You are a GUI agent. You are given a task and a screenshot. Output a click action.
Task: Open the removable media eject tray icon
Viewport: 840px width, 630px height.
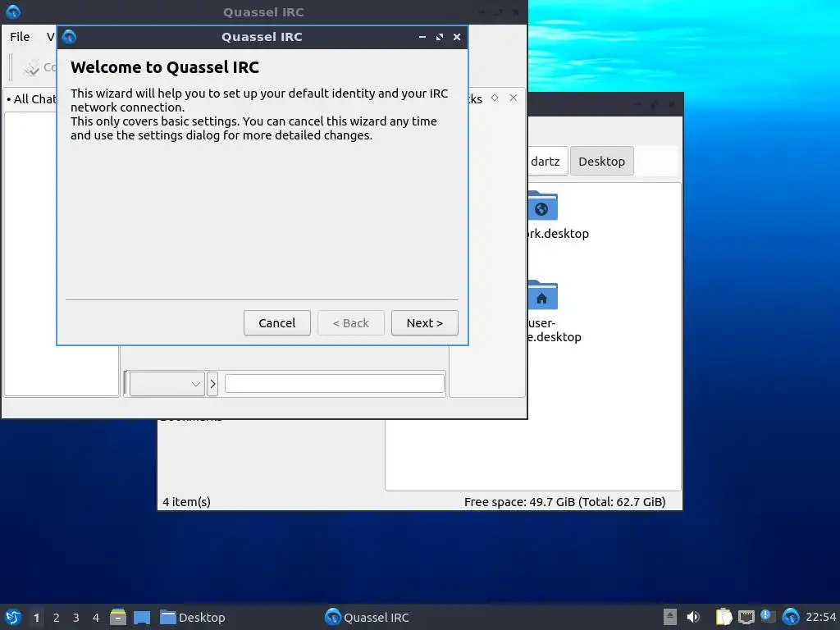pyautogui.click(x=669, y=617)
